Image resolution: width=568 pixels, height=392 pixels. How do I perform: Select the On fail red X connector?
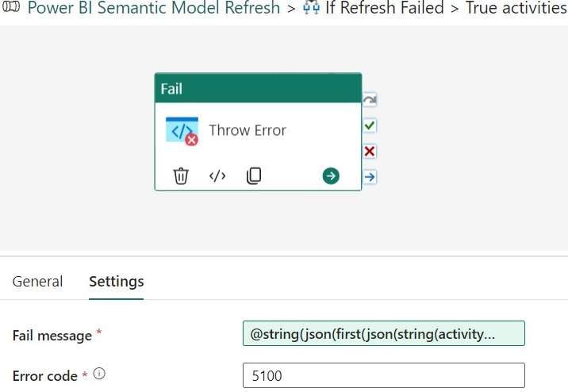[x=370, y=151]
